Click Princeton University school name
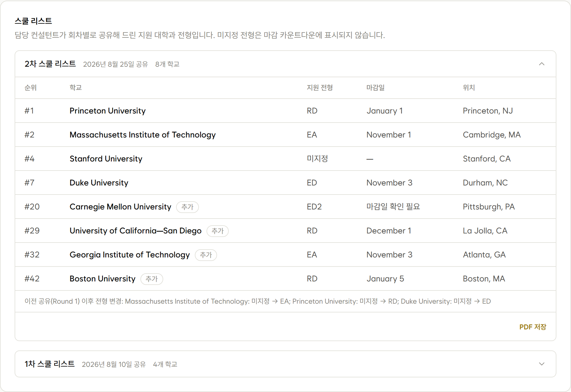 coord(108,111)
